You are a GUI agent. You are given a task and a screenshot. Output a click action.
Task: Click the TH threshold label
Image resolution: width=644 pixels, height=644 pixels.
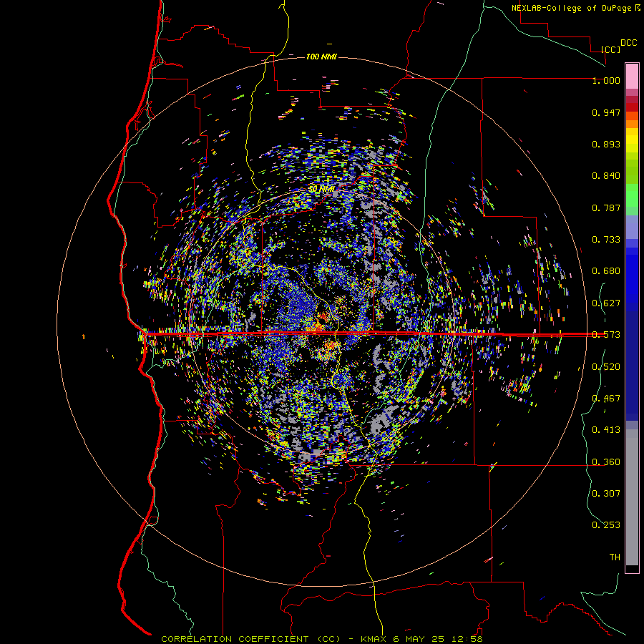click(615, 557)
